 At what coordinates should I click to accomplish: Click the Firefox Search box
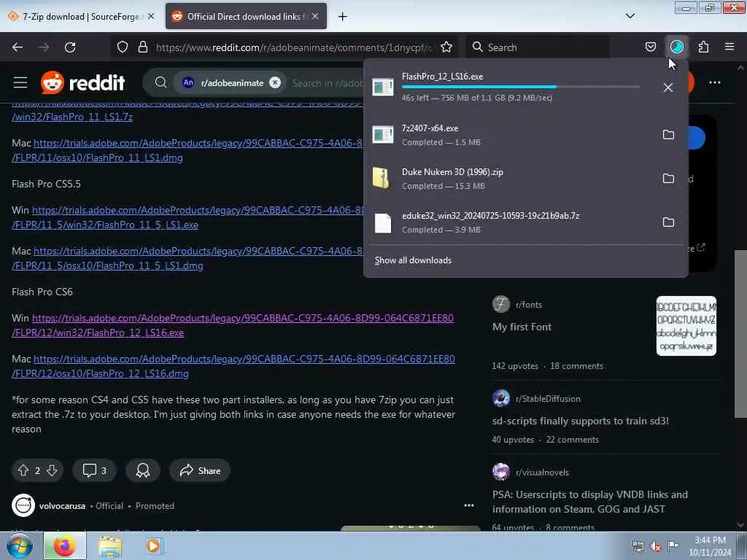coord(537,47)
